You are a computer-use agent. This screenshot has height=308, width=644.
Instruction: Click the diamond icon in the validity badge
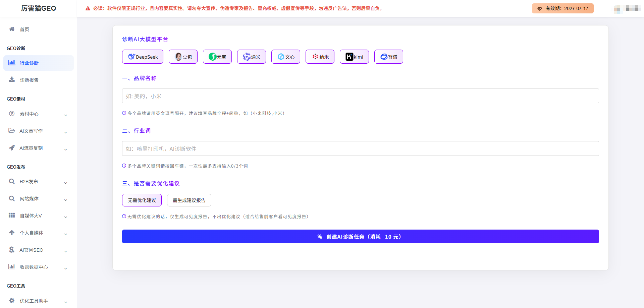click(x=540, y=8)
